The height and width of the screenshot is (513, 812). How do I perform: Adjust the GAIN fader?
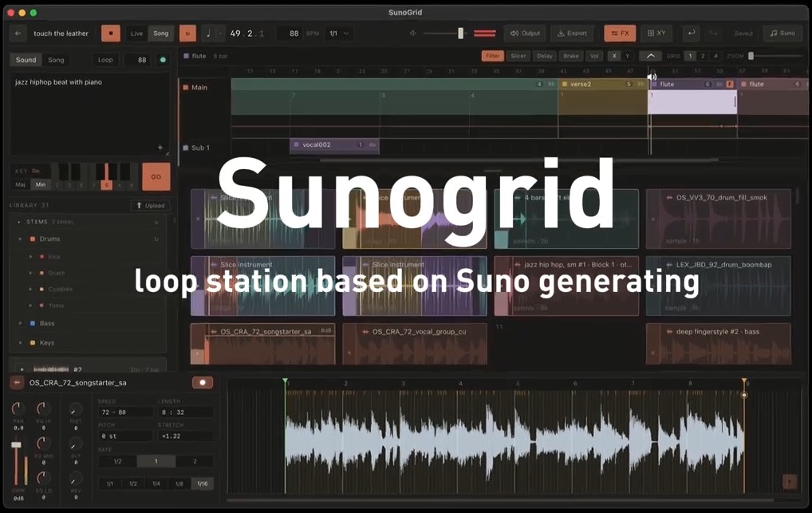[17, 446]
